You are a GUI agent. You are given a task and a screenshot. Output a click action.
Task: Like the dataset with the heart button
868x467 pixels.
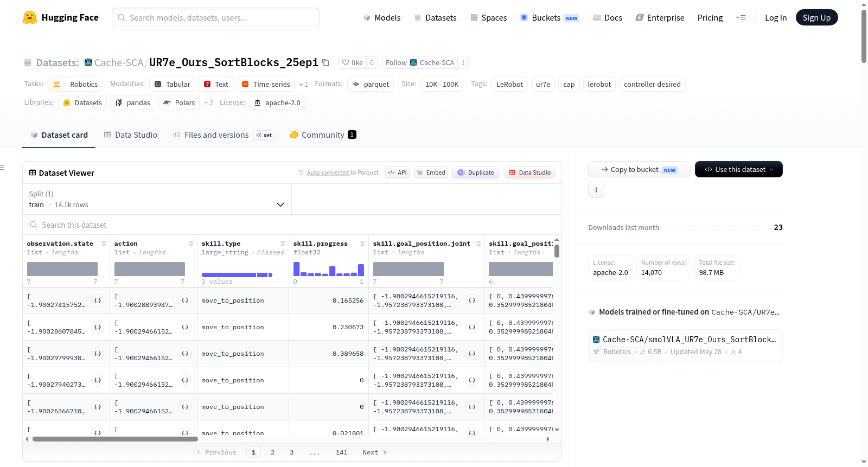(352, 62)
